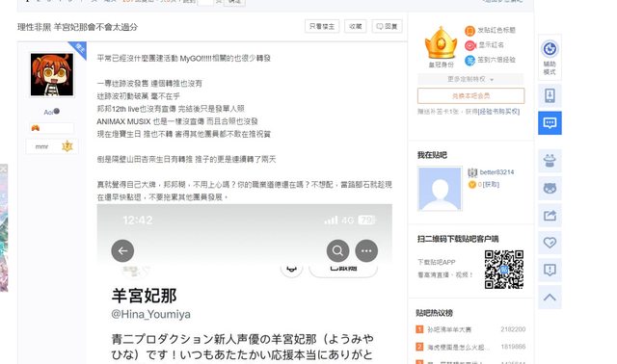Click the 获取 coins link
Screen dimensions: 617x364
pos(491,184)
